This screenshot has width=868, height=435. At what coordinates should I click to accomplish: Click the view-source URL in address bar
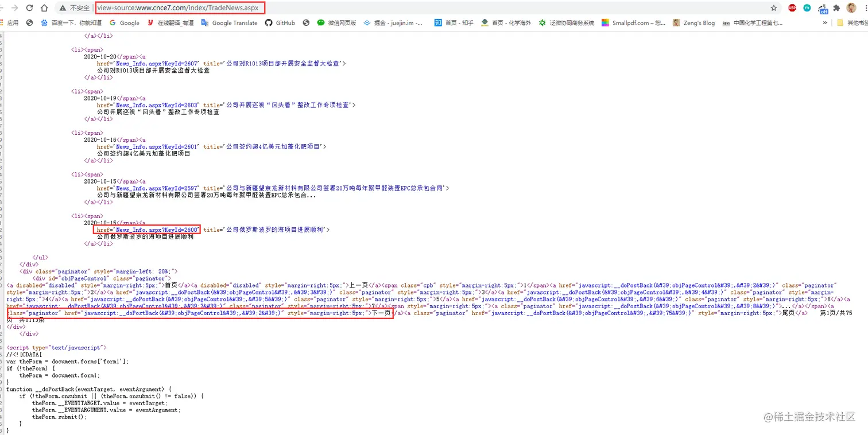coord(178,8)
